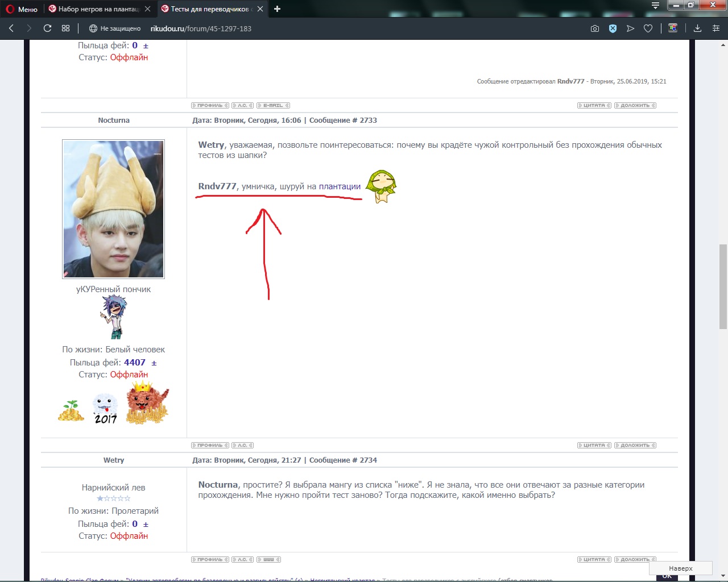Open message number 2733 link
Viewport: 728px width, 582px height.
368,120
